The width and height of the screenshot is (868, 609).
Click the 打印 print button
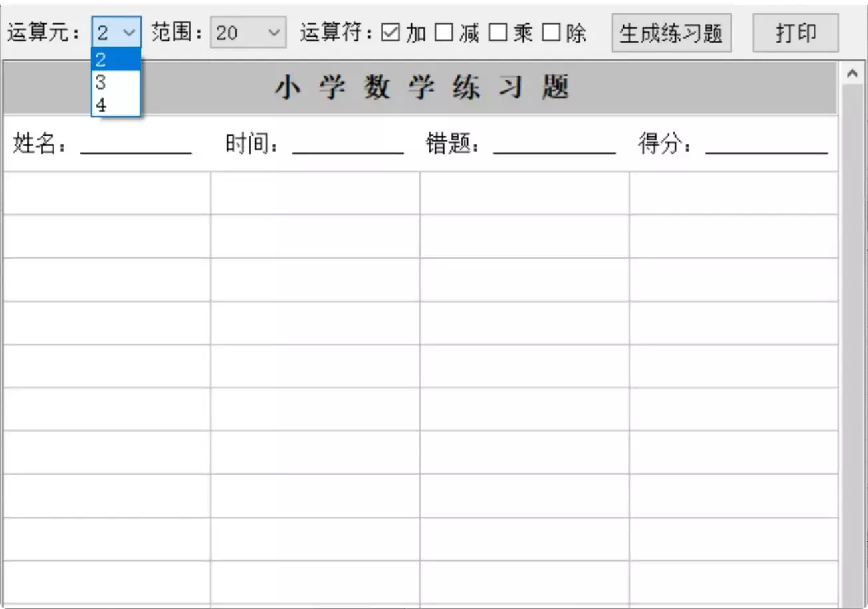(796, 32)
